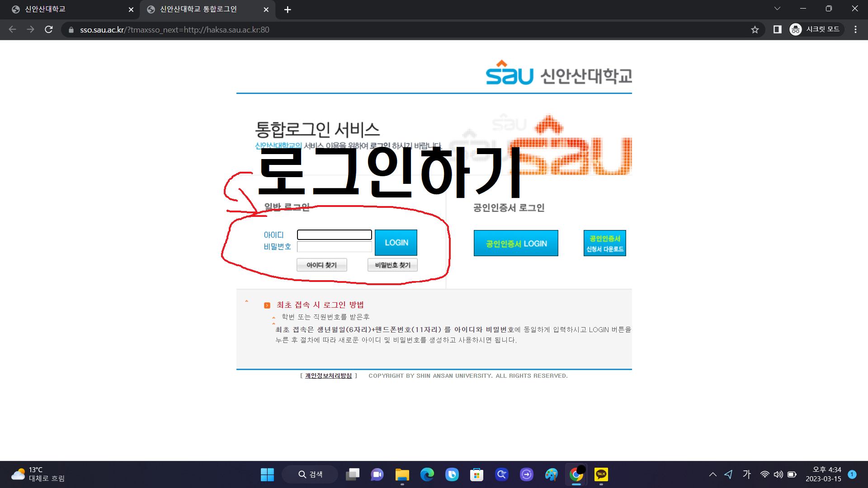The height and width of the screenshot is (488, 868).
Task: Bookmark this page with star icon
Action: point(755,30)
